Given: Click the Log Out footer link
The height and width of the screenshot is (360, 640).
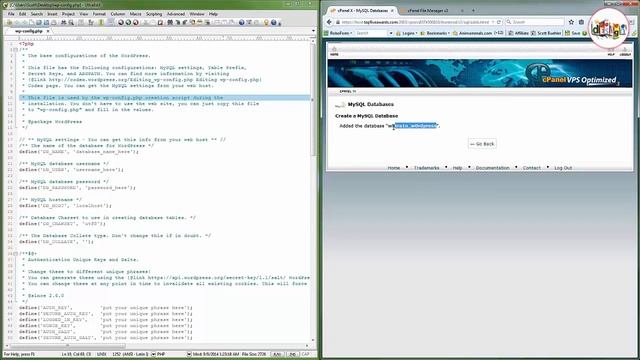Looking at the screenshot, I should point(563,168).
